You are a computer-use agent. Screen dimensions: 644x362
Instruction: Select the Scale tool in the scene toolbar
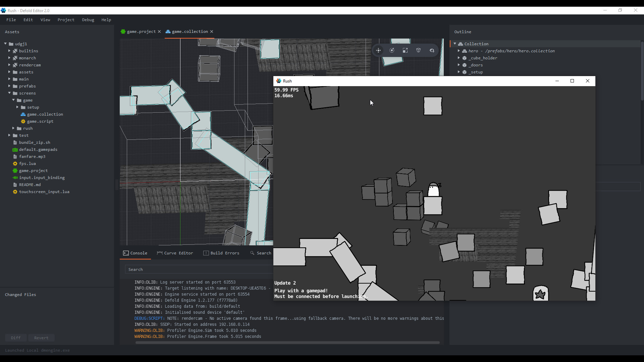(x=405, y=50)
